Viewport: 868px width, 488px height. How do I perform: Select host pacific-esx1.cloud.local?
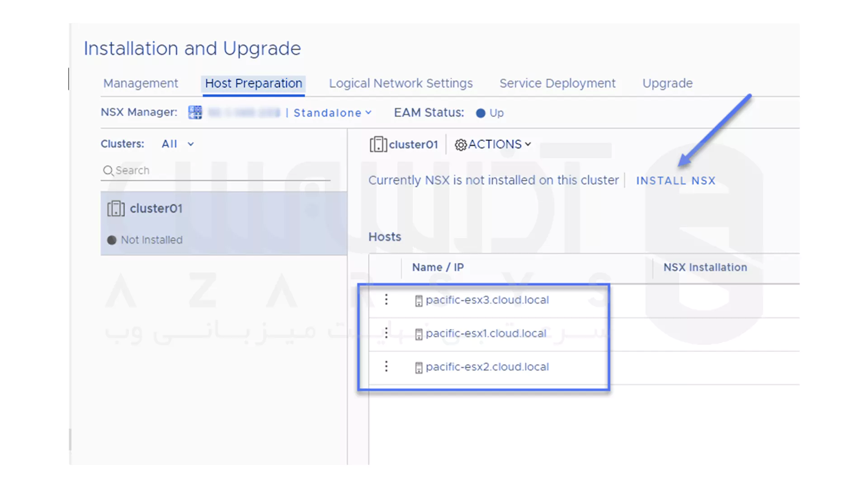tap(486, 333)
